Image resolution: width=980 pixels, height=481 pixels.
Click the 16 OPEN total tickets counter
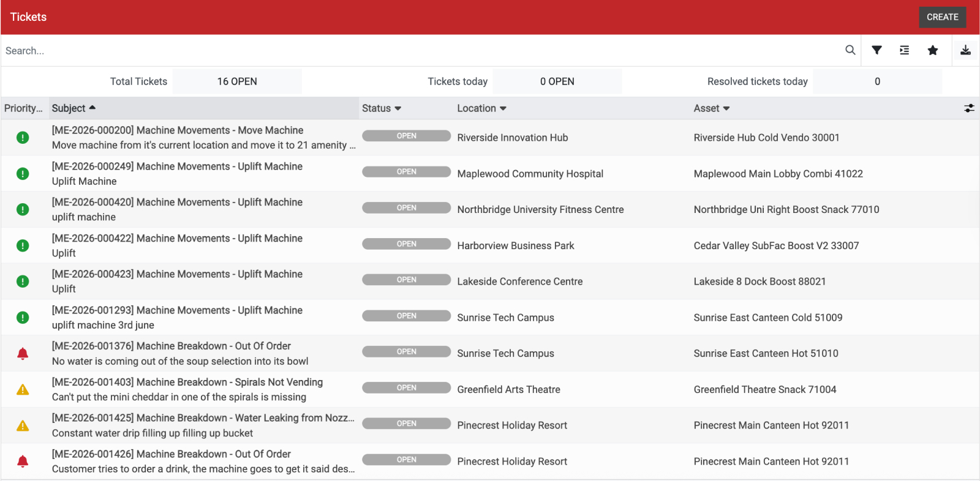(x=237, y=81)
